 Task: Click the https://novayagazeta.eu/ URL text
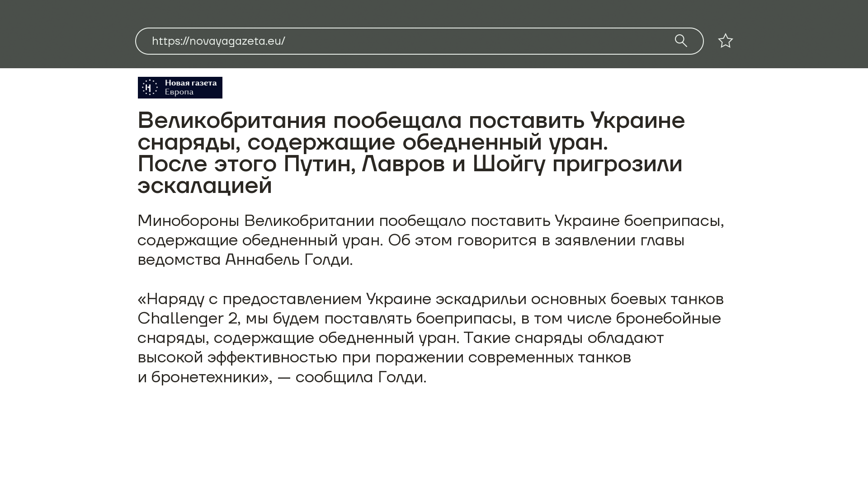coord(218,41)
